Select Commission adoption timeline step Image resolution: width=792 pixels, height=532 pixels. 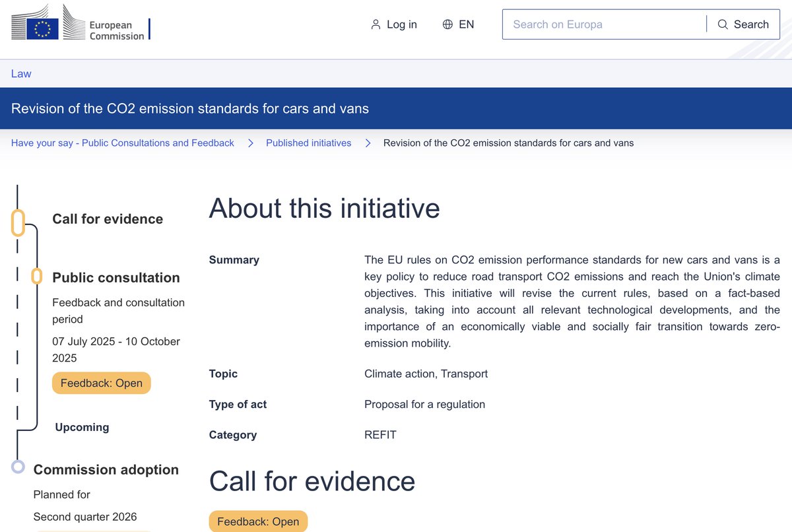coord(106,470)
